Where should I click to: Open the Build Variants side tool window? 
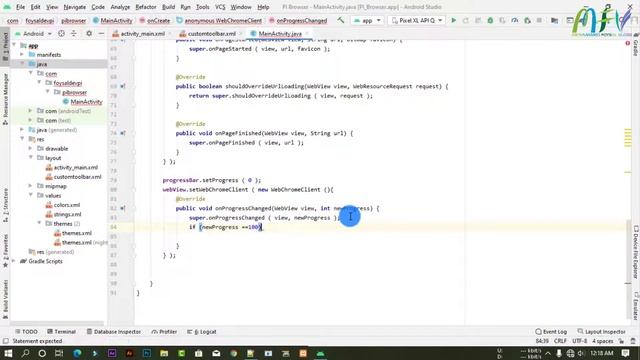tap(5, 298)
